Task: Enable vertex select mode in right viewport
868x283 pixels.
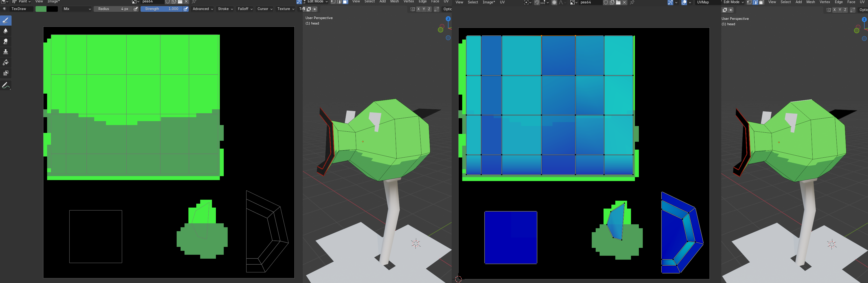Action: [x=750, y=2]
